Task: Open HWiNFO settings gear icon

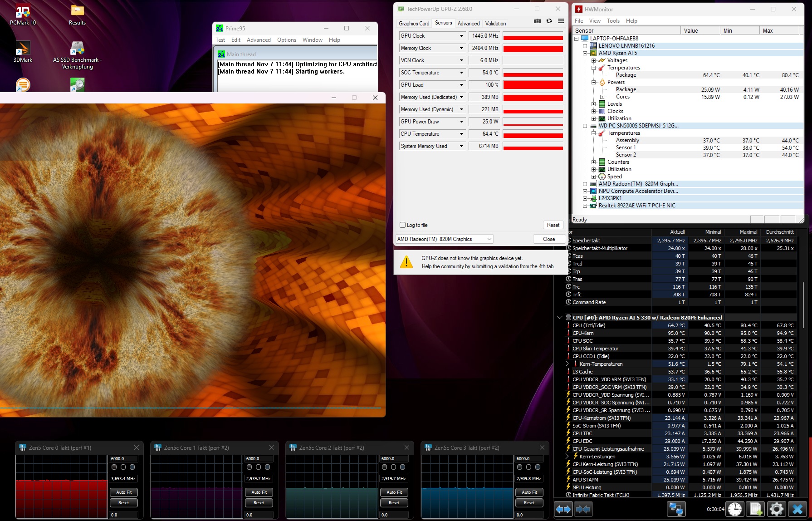Action: click(776, 509)
